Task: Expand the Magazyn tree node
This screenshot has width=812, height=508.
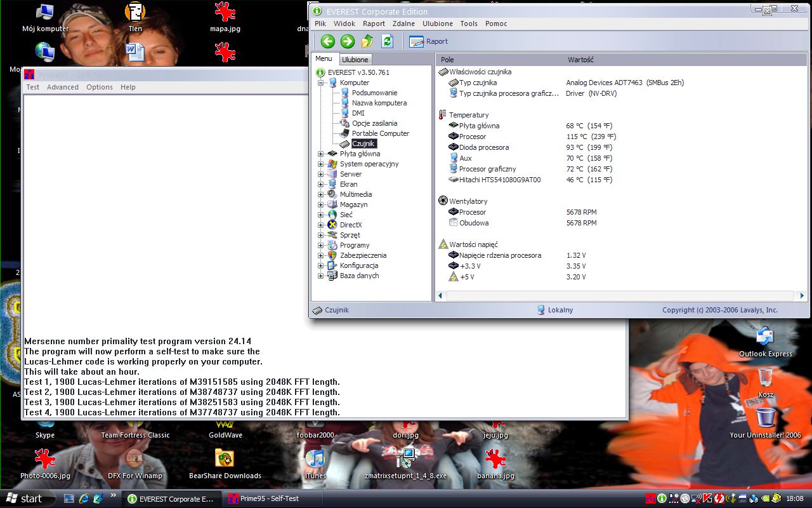Action: click(321, 204)
